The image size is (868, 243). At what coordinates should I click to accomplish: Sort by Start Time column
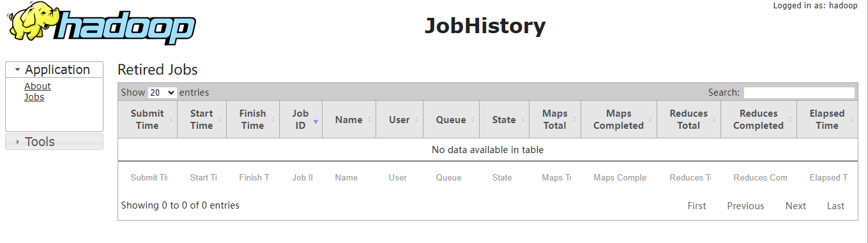click(202, 119)
